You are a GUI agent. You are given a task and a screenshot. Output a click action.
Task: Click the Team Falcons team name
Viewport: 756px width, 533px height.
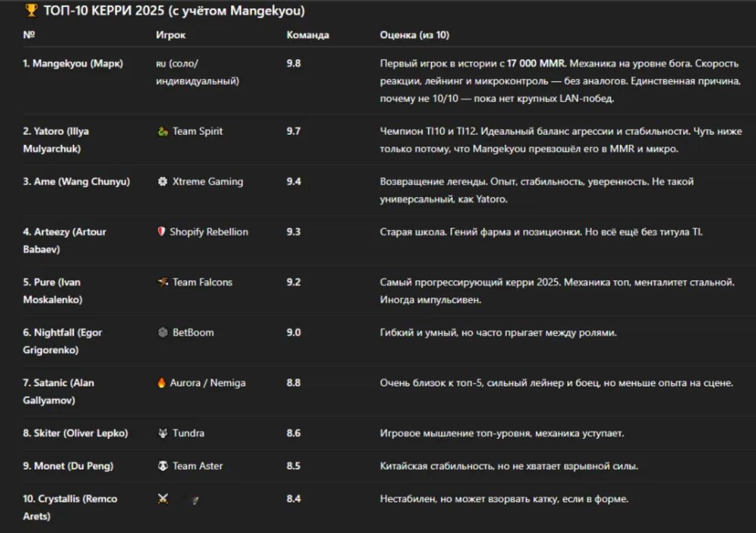point(203,282)
